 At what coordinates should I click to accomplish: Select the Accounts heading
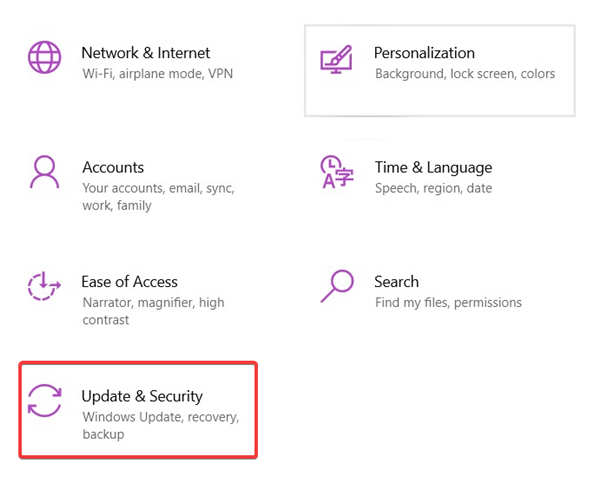tap(112, 167)
